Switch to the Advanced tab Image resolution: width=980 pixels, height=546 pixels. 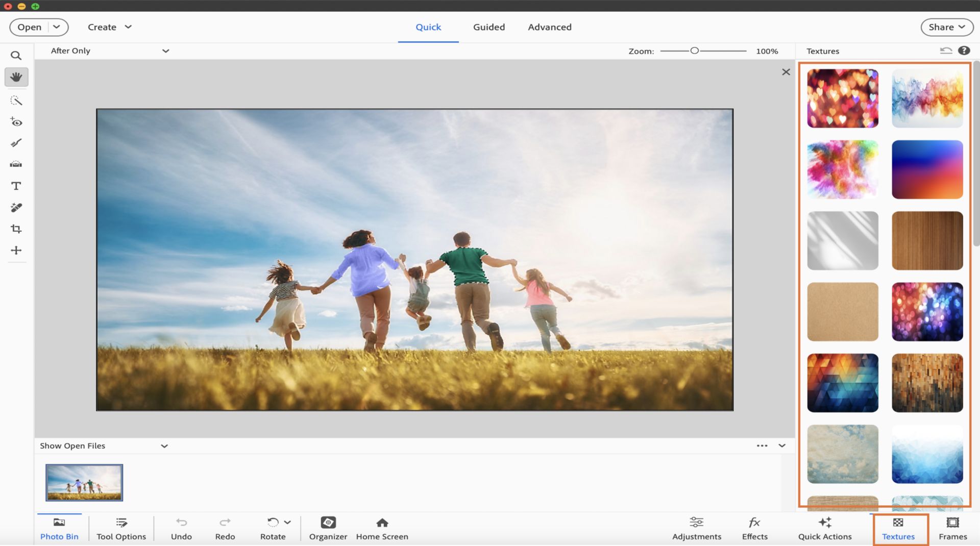549,27
